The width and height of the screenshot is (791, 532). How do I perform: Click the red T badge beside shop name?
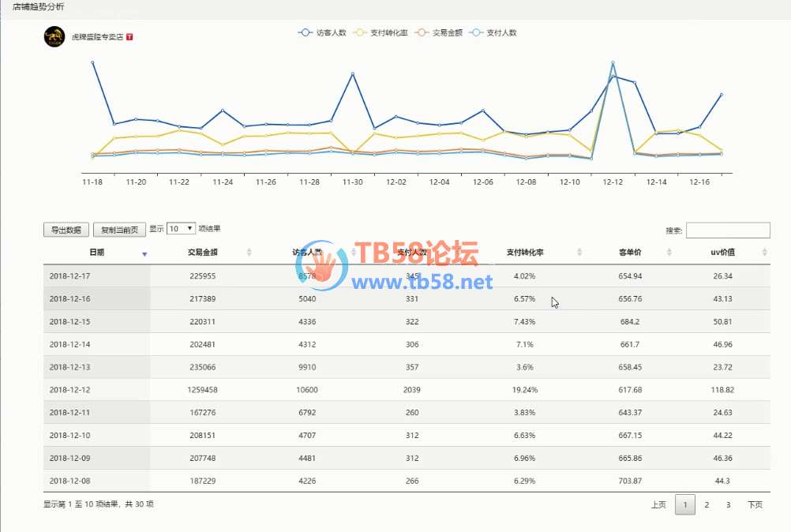point(129,37)
